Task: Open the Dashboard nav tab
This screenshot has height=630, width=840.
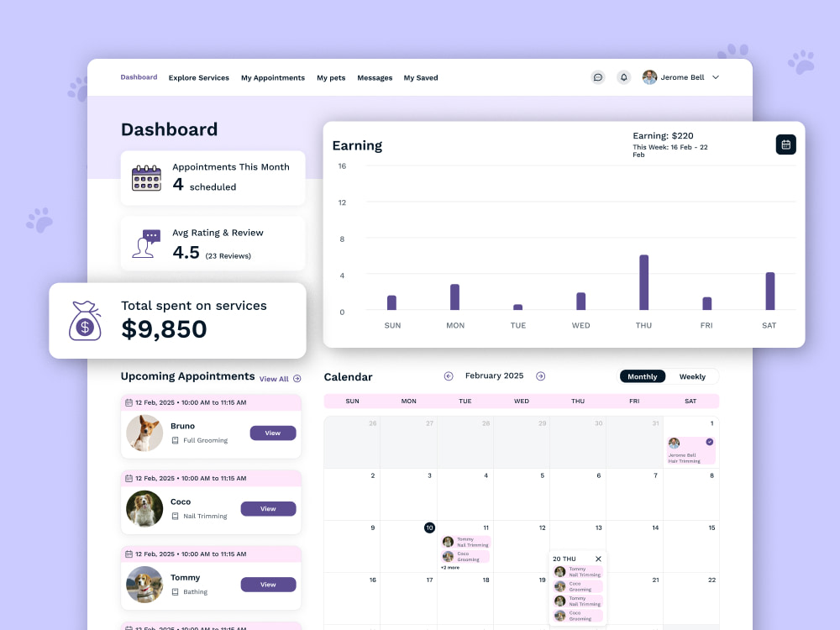Action: click(x=139, y=77)
